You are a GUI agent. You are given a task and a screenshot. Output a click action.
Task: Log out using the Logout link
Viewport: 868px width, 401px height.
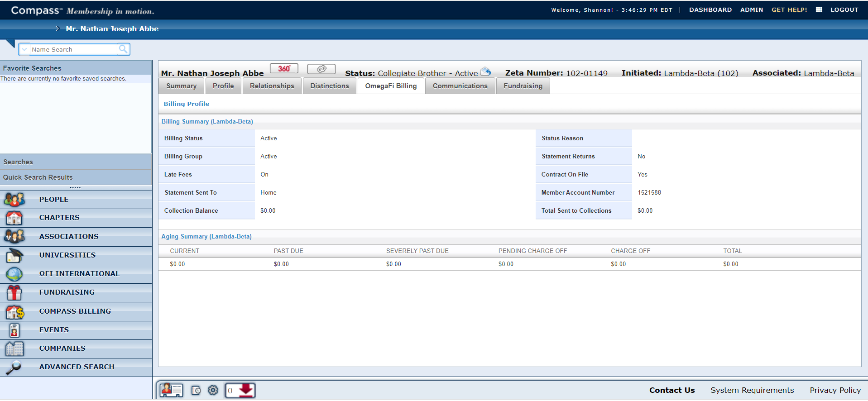844,10
